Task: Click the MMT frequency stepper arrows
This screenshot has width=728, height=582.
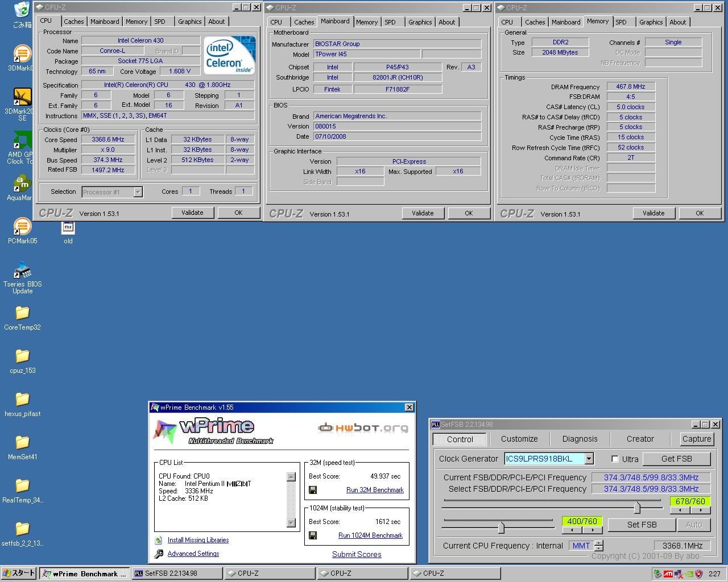Action: tap(598, 546)
